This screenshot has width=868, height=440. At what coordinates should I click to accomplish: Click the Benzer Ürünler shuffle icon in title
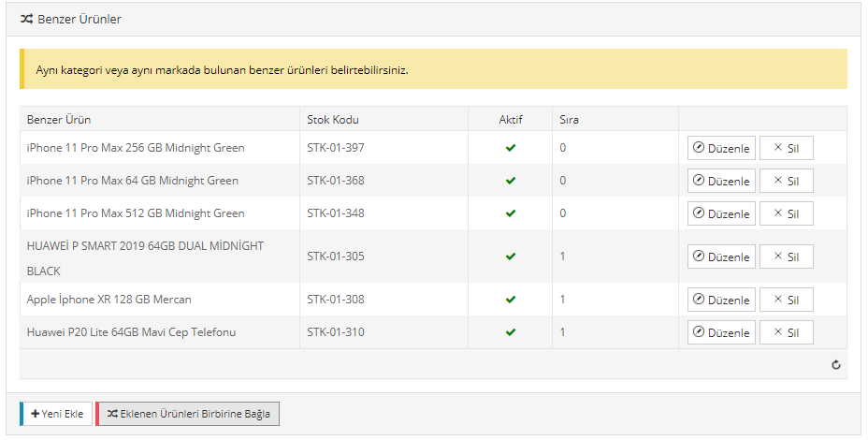point(27,19)
